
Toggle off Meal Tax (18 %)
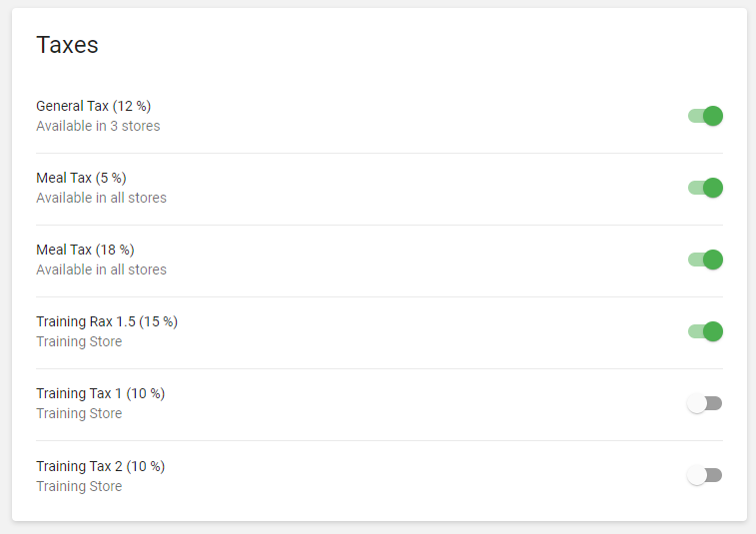coord(705,260)
